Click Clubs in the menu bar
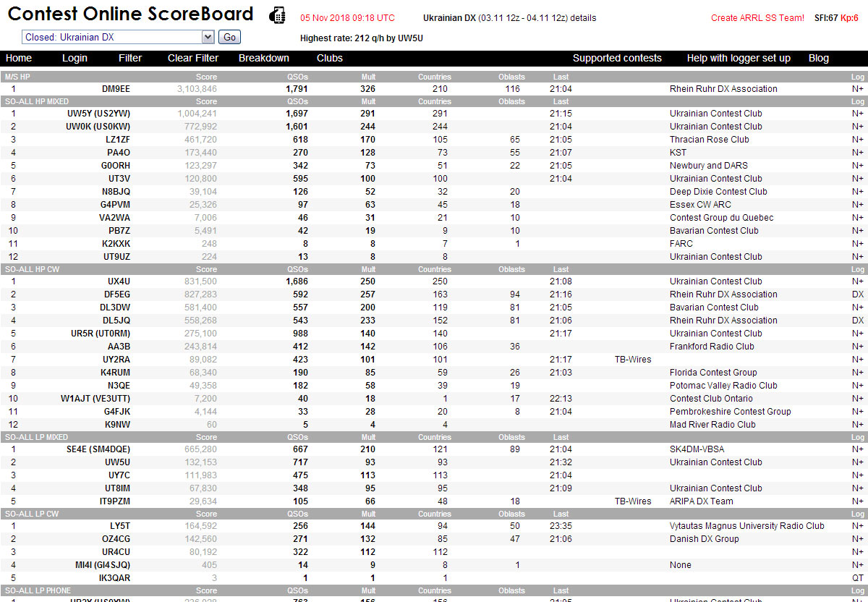 click(x=329, y=58)
